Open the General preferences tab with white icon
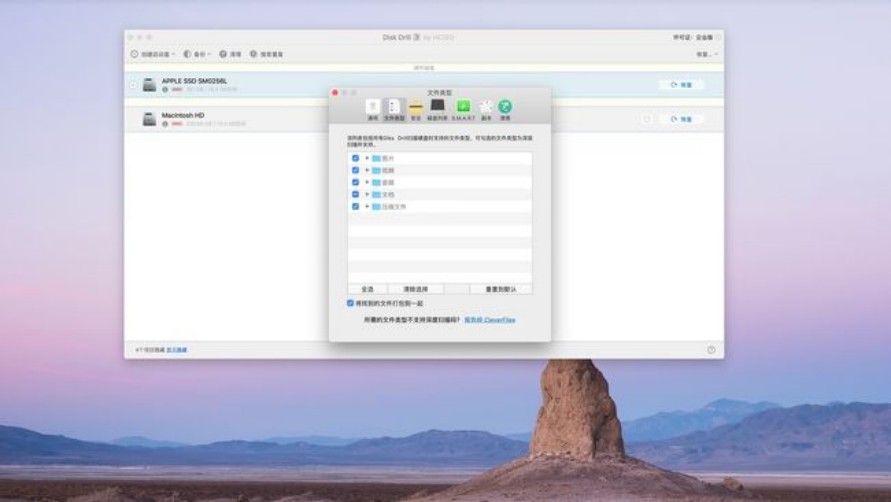The image size is (891, 502). click(x=373, y=110)
